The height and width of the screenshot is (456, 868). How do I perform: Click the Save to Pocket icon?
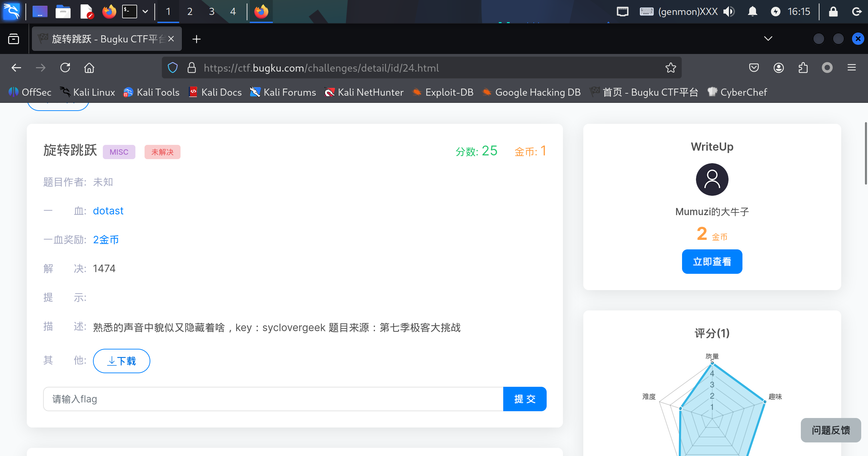[x=754, y=68]
